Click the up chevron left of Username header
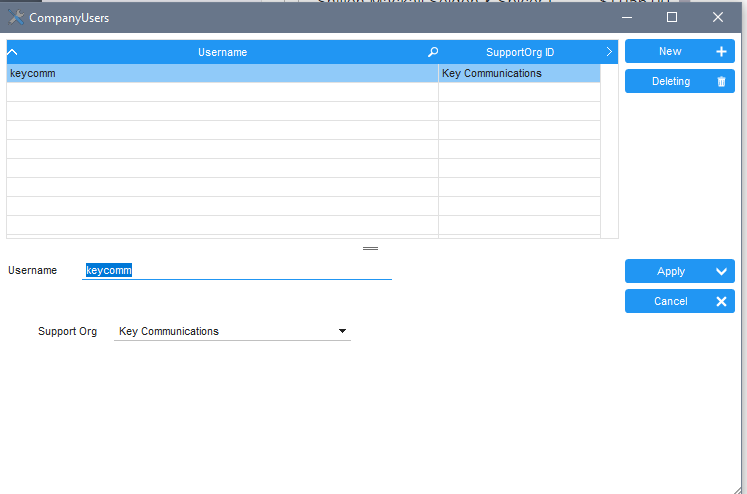The width and height of the screenshot is (747, 494). (13, 52)
